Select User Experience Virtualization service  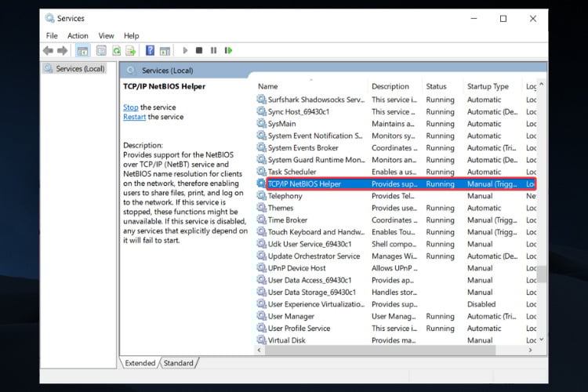click(397, 304)
